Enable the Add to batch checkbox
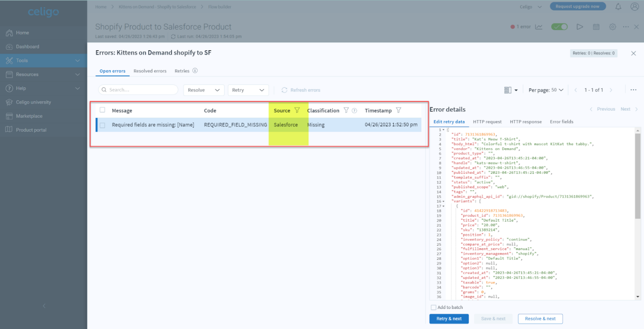Viewport: 644px width, 329px height. pos(434,307)
